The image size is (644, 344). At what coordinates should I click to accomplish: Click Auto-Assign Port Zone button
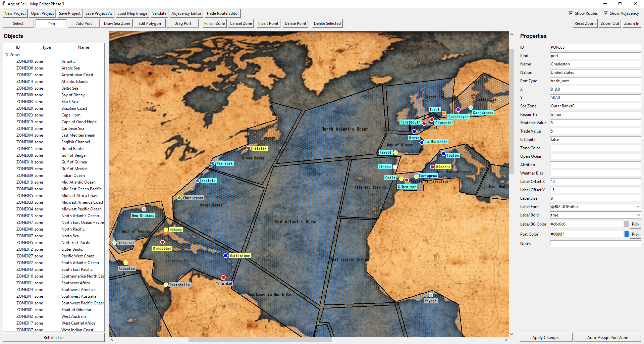coord(607,338)
